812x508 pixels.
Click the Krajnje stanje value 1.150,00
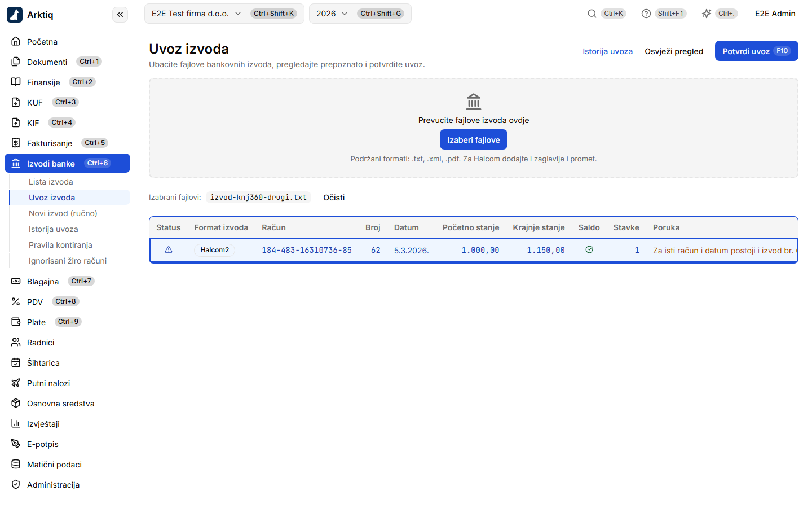(x=546, y=250)
